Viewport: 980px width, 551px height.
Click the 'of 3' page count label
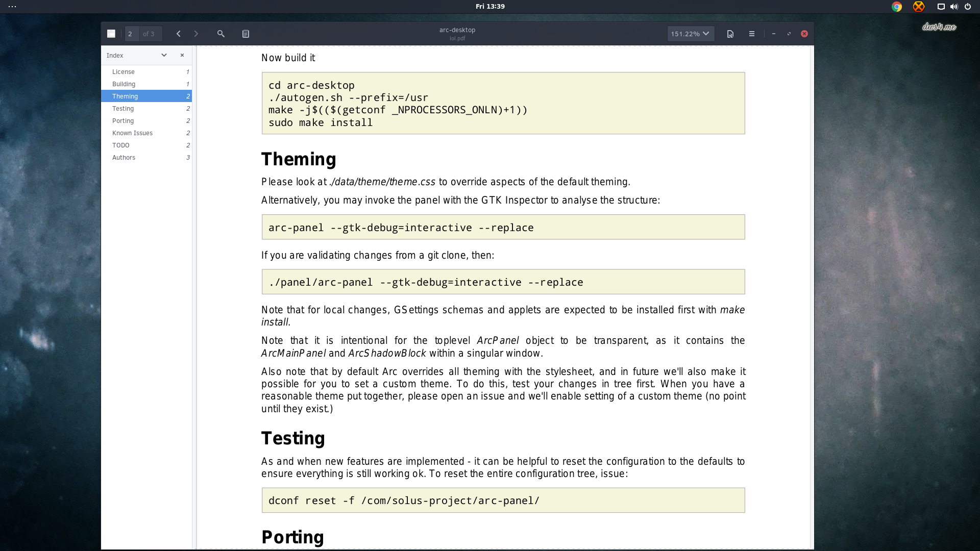(149, 34)
